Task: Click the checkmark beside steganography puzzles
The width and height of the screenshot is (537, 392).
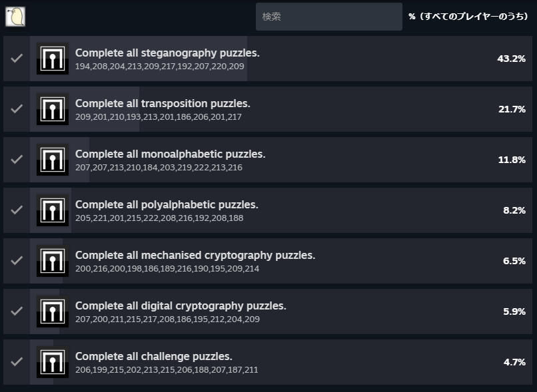Action: 17,59
